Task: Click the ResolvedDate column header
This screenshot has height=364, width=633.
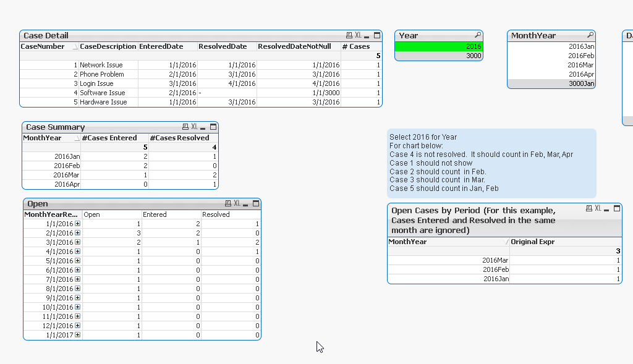Action: (x=227, y=46)
